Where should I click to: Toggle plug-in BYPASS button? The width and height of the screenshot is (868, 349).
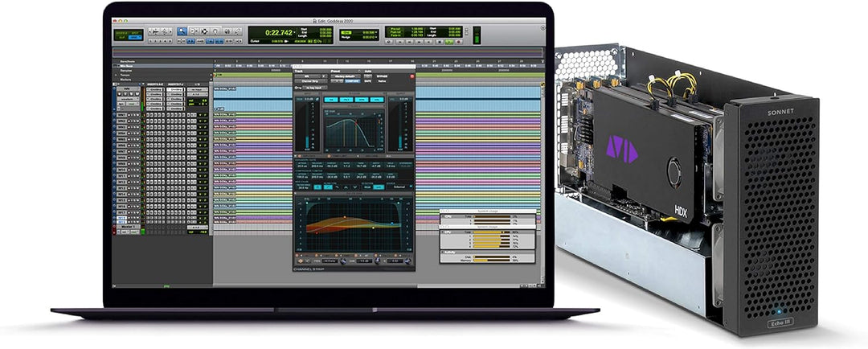[382, 76]
